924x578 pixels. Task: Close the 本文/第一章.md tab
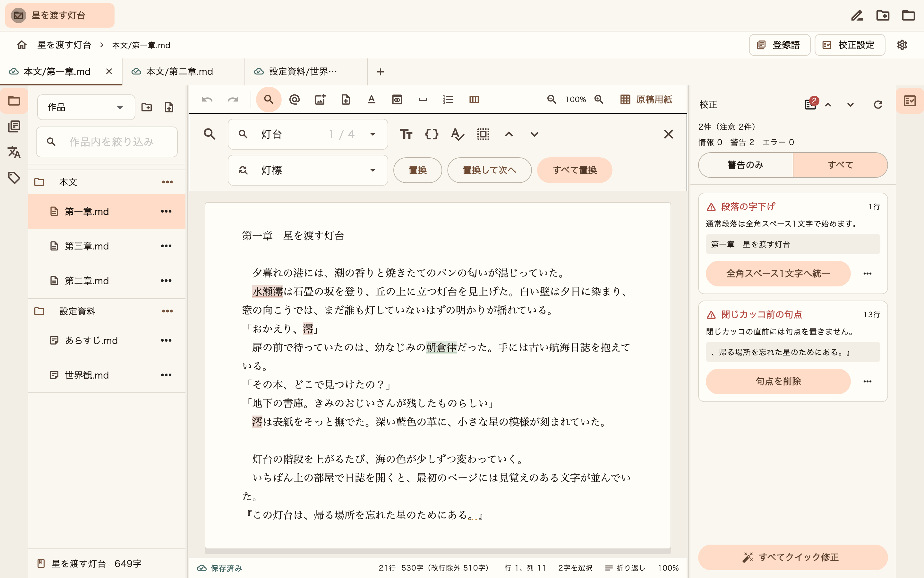click(109, 72)
